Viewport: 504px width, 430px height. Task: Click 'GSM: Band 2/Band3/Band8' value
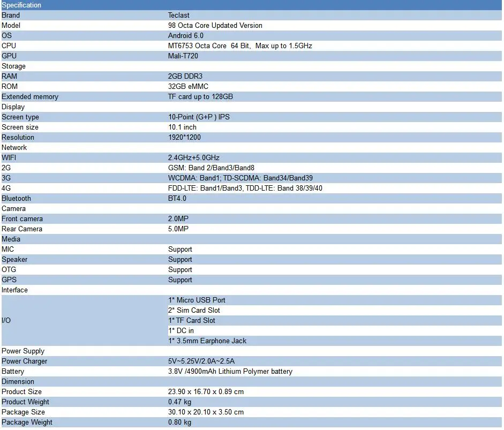(x=211, y=168)
